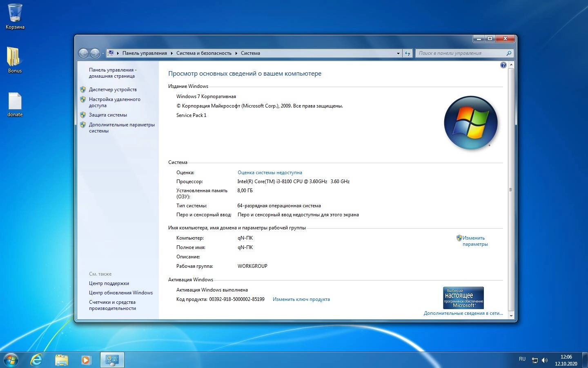Open Windows Explorer from taskbar
The width and height of the screenshot is (588, 368).
pos(61,360)
